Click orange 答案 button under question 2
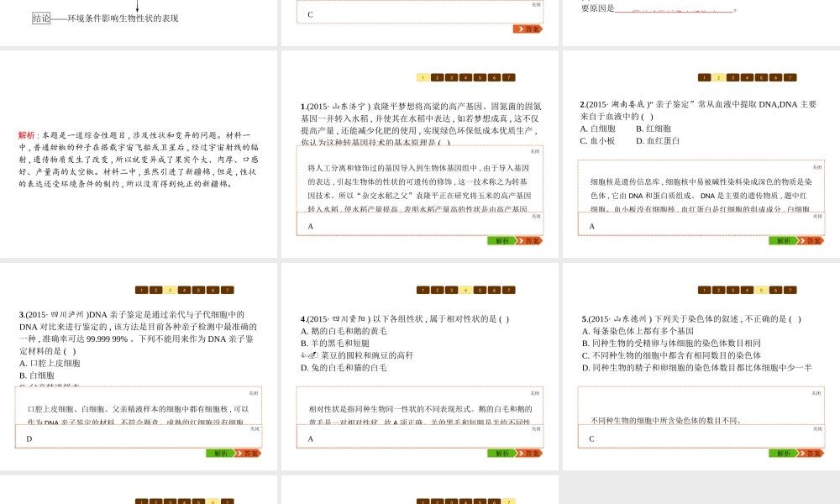 811,241
